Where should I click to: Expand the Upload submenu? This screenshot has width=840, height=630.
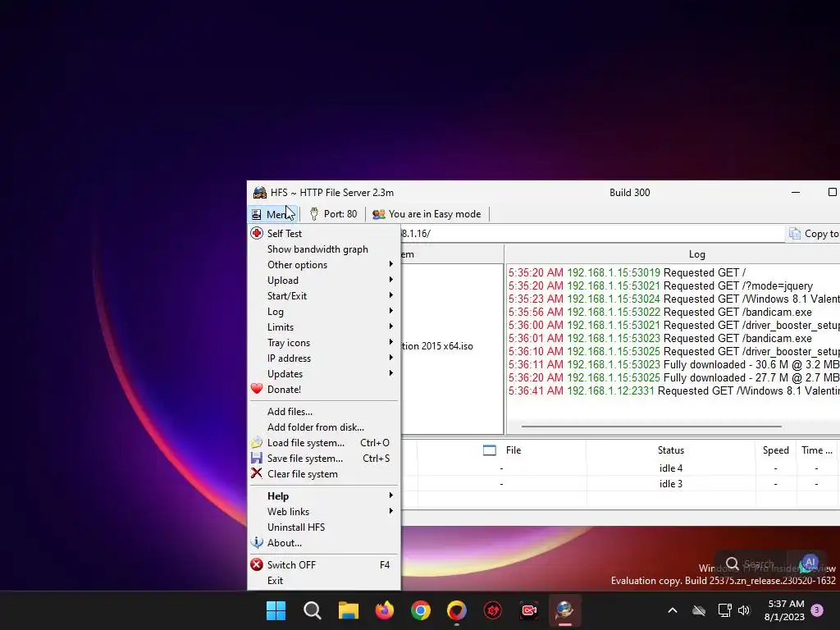click(x=324, y=281)
